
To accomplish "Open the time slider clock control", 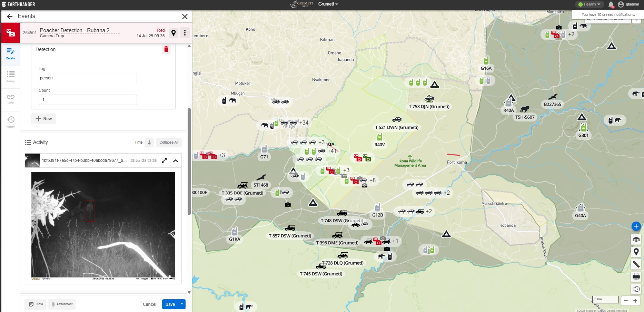I will pyautogui.click(x=636, y=289).
